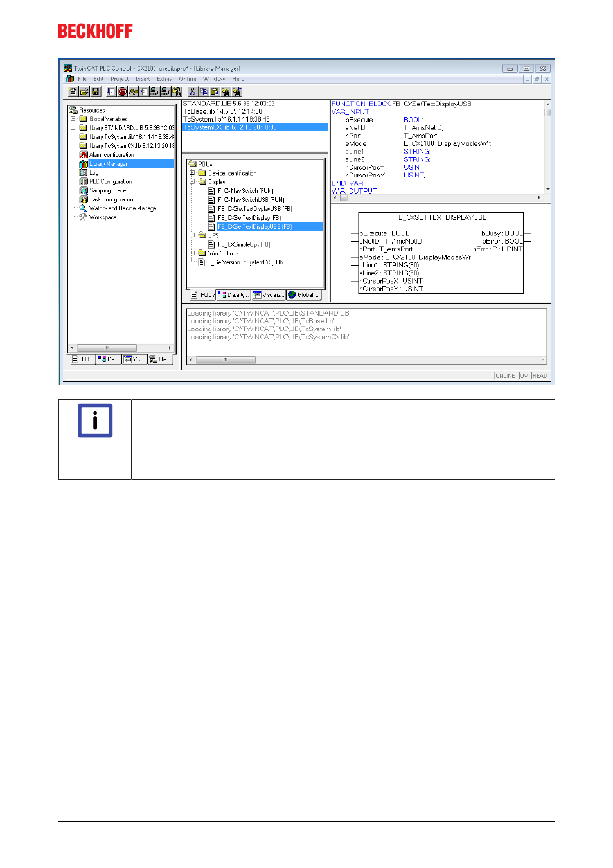Open the Log resource item
This screenshot has width=613, height=868.
(94, 173)
